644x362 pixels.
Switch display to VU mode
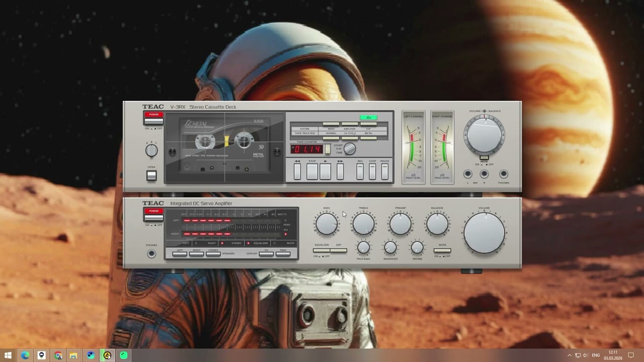pos(266,254)
